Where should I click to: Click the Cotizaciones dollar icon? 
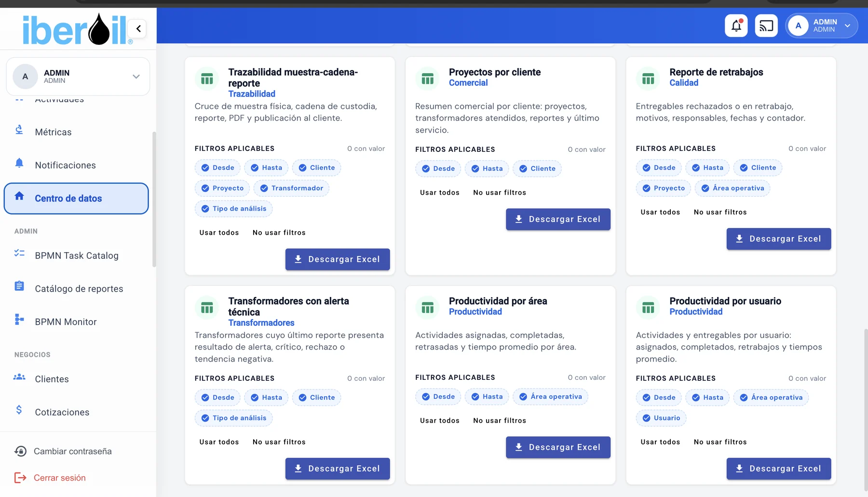[x=19, y=410]
